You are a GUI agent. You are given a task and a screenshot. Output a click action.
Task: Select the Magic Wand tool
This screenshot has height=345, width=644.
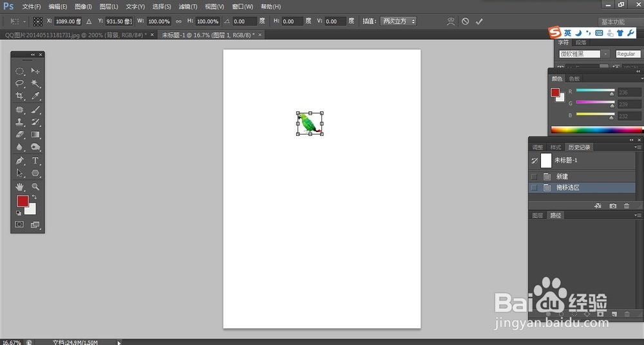click(35, 84)
